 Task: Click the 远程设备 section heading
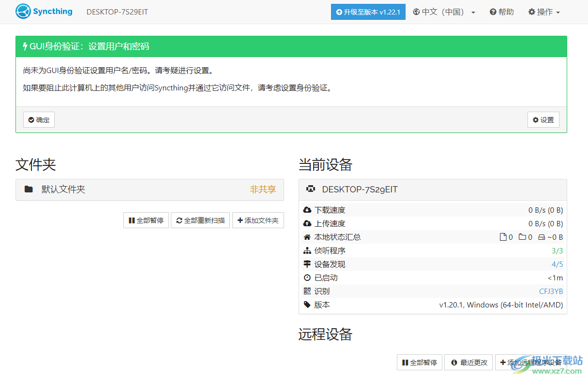click(325, 335)
